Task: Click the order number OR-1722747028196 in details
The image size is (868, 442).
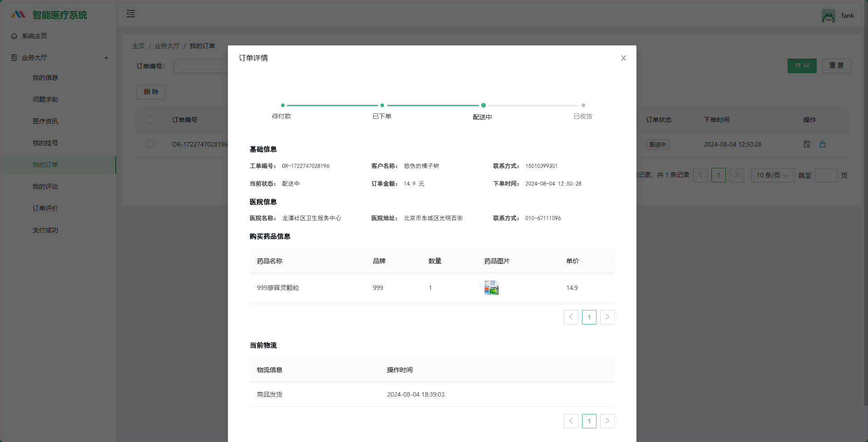Action: [306, 166]
